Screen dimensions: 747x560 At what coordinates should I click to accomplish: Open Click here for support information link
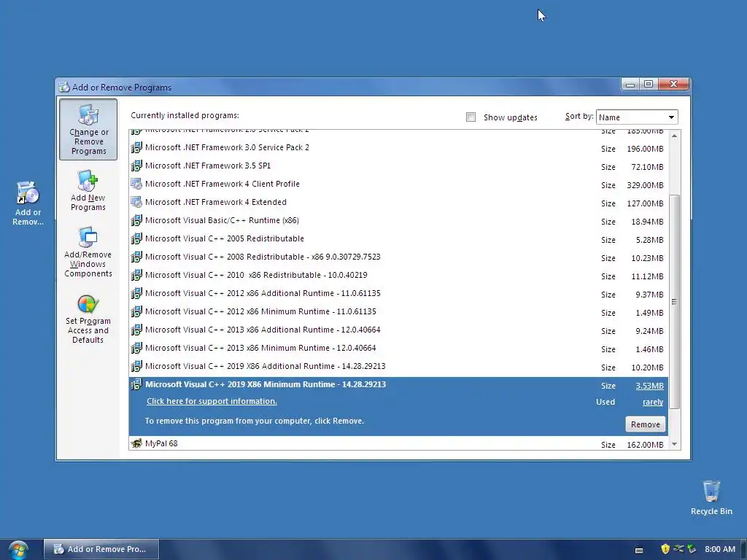coord(212,401)
